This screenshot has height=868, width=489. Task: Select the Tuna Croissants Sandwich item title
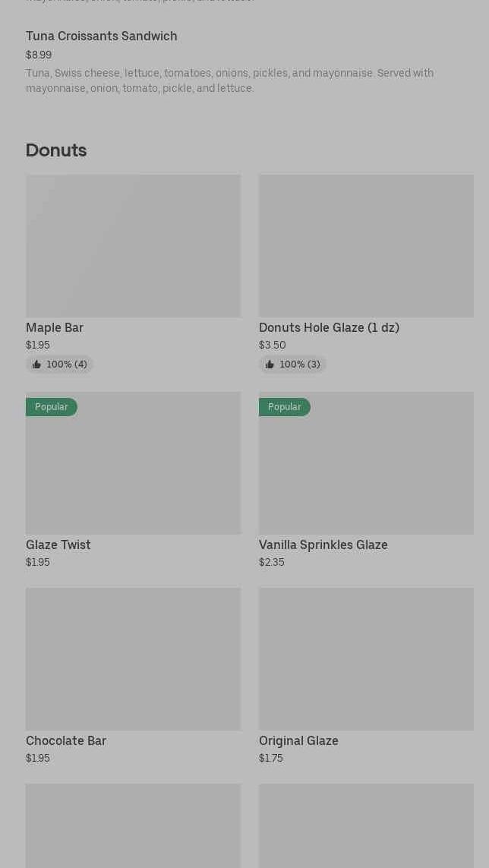(101, 36)
